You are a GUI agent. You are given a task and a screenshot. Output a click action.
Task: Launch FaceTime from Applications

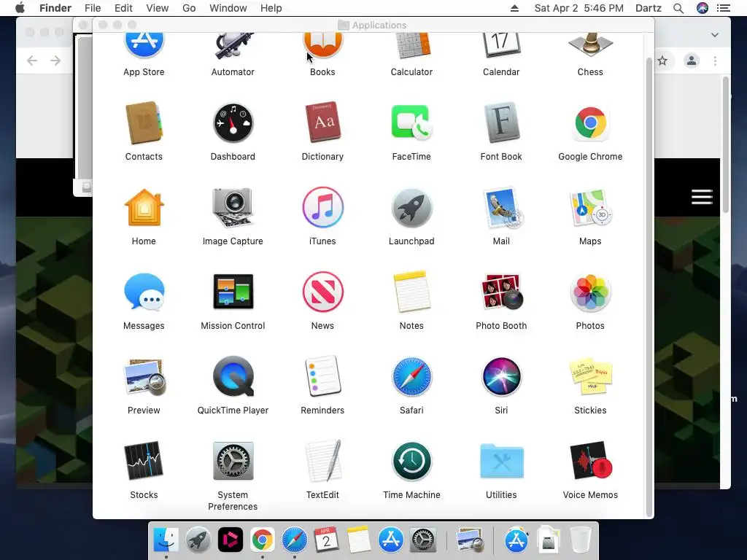point(411,123)
